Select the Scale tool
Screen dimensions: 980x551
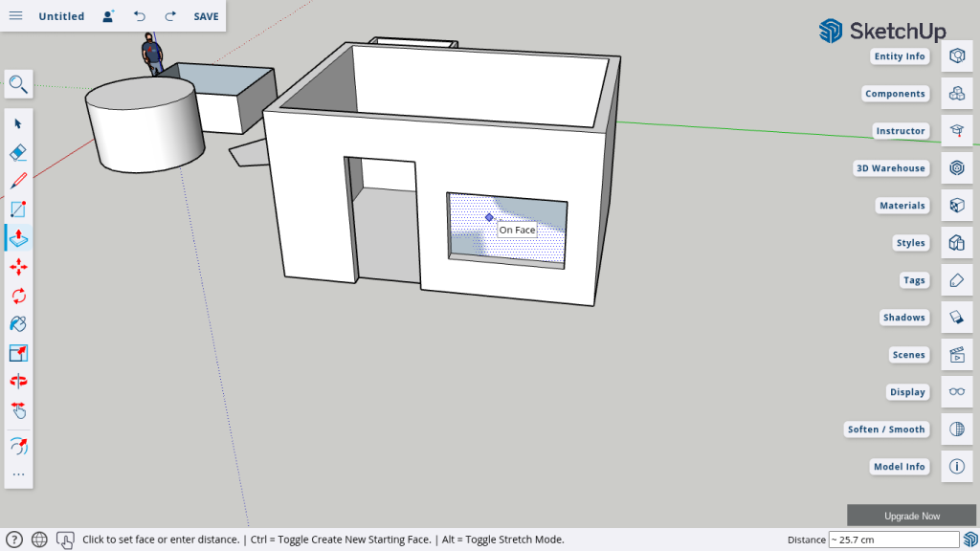pyautogui.click(x=18, y=353)
